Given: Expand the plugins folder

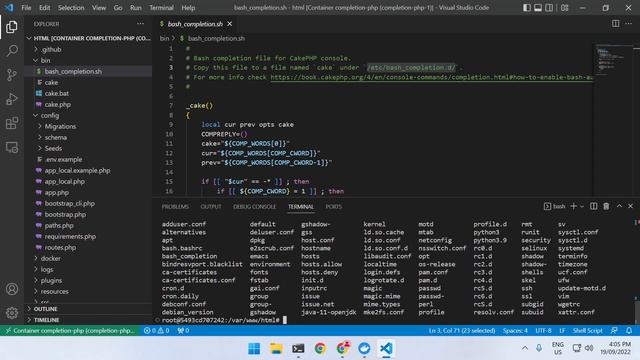Looking at the screenshot, I should 88,280.
